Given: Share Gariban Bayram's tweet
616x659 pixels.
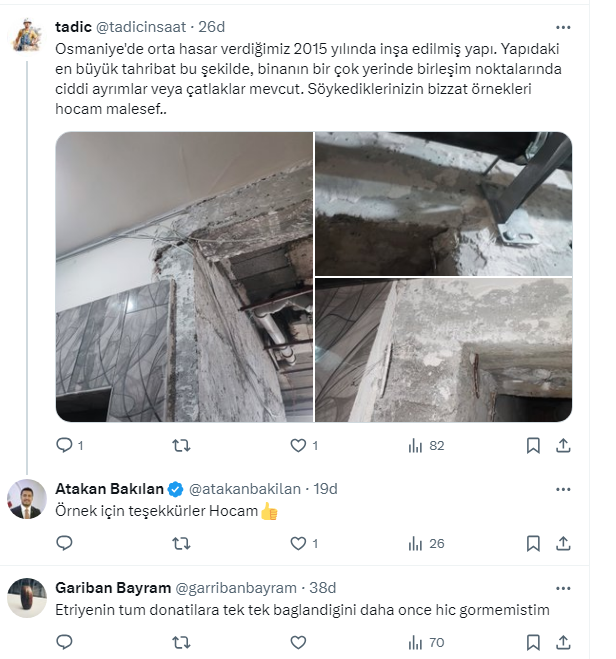Looking at the screenshot, I should (563, 641).
